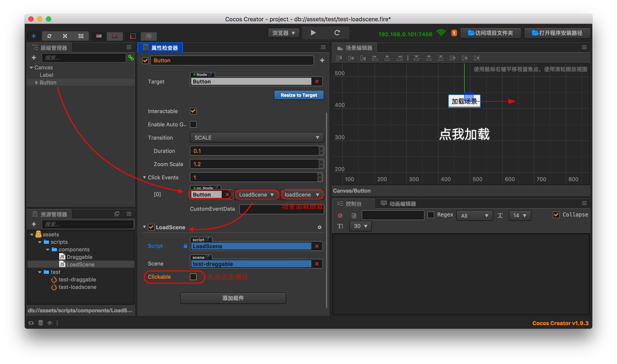Open the 浏览器 preview platform dropdown

(x=284, y=33)
